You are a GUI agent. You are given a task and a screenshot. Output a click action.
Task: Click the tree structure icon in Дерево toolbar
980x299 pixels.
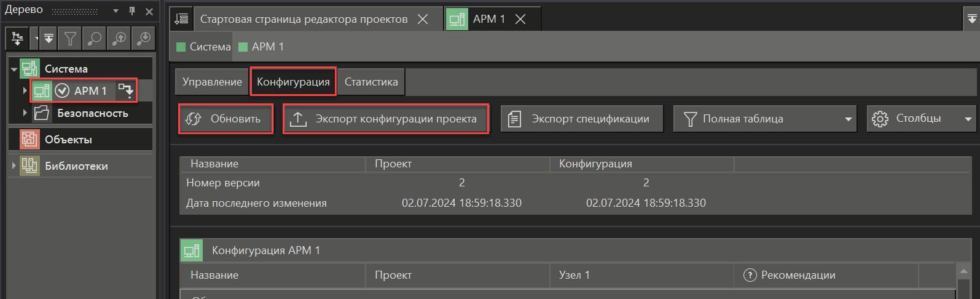tap(17, 39)
